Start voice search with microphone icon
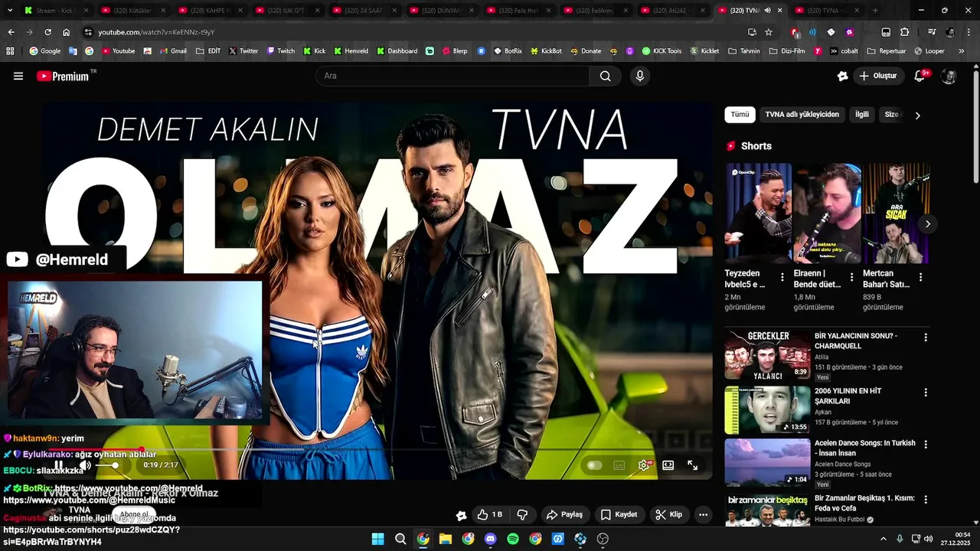 640,76
